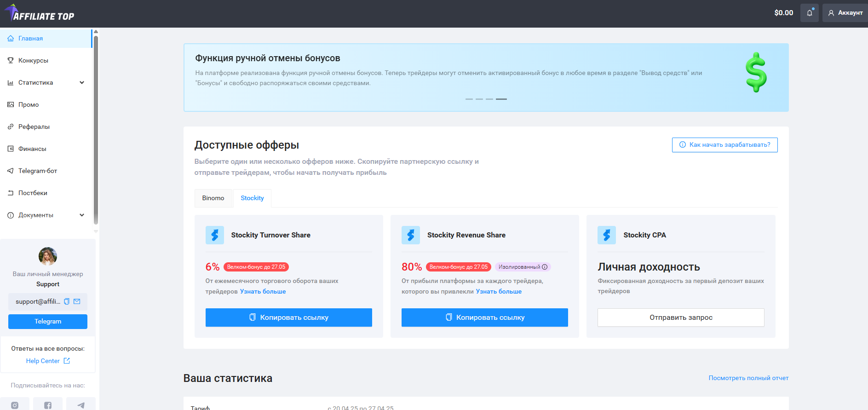Click the Функция ручной отмены бонусов banner
The height and width of the screenshot is (410, 868).
[486, 77]
